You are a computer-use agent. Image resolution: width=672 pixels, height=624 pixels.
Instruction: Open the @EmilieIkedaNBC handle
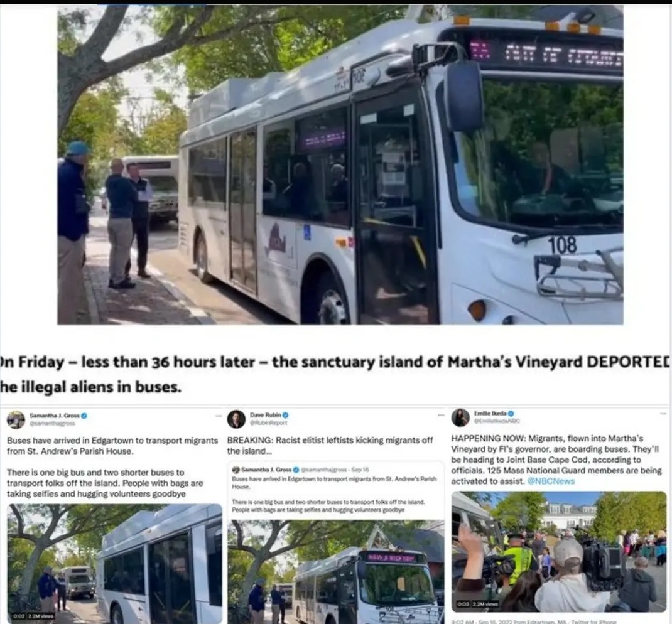497,421
